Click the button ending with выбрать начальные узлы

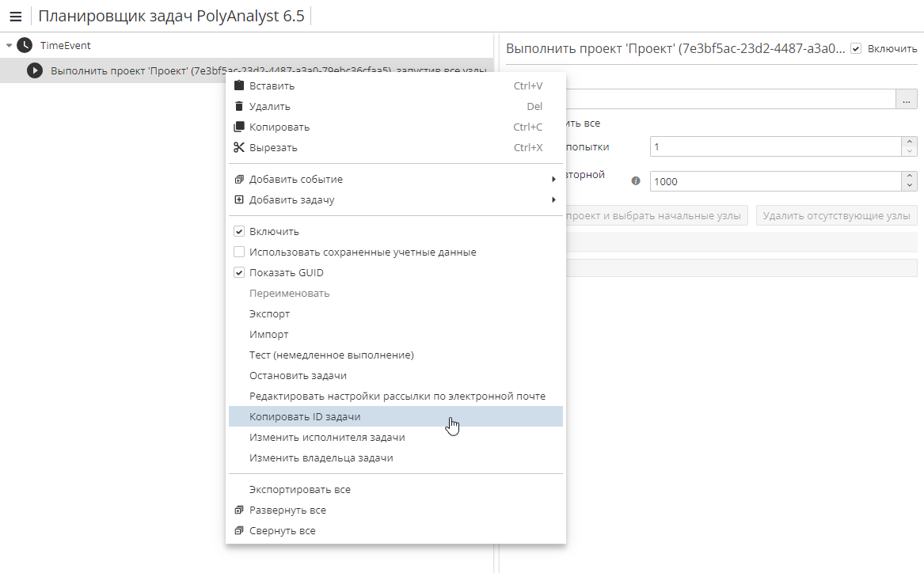click(x=656, y=215)
